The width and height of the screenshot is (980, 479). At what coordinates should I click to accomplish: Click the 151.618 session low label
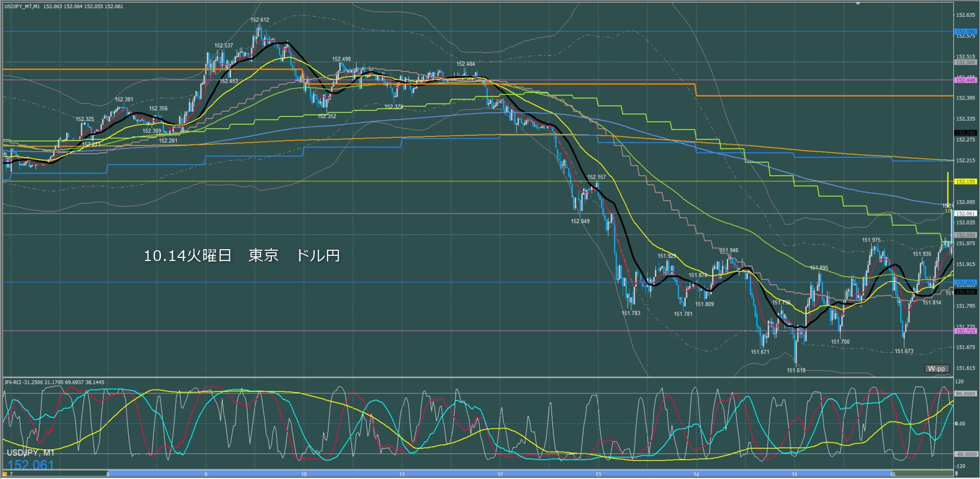click(796, 370)
